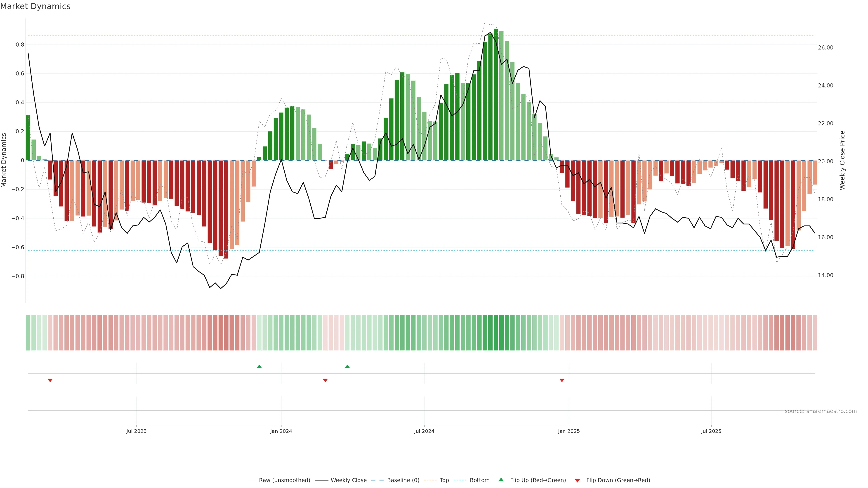Click the Jan 2025 axis label
Image resolution: width=868 pixels, height=488 pixels.
pos(569,431)
